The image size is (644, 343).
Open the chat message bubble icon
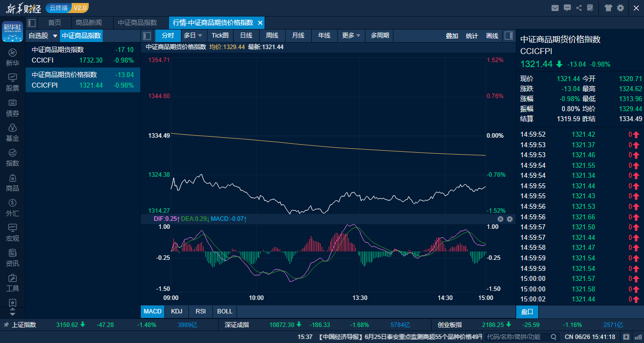567,8
